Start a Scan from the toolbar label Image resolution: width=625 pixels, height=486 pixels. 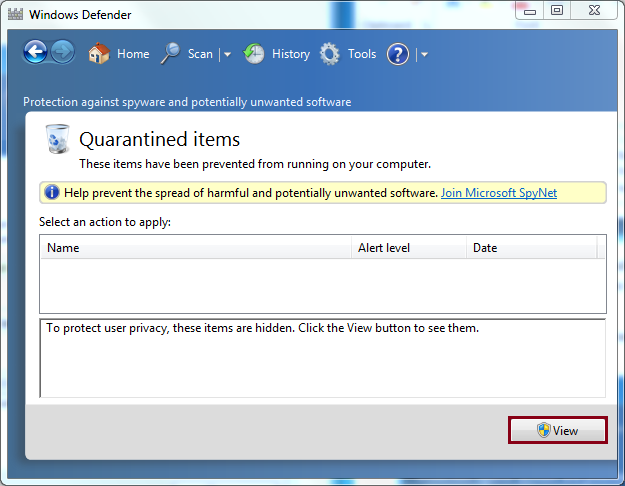point(200,54)
